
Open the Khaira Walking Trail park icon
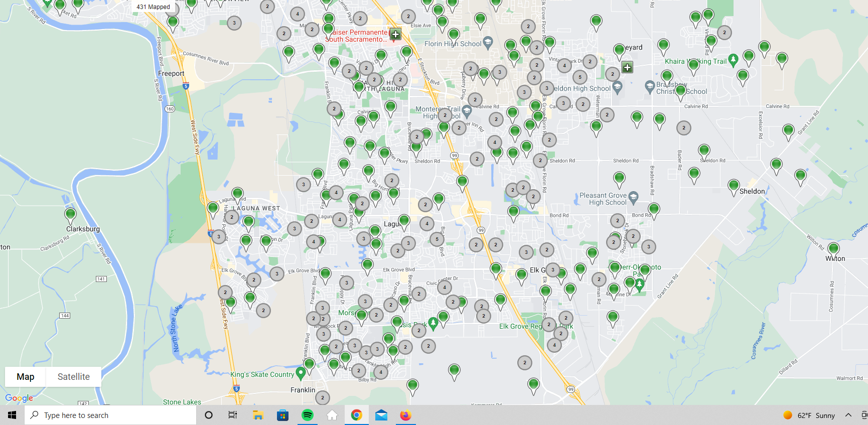tap(733, 60)
